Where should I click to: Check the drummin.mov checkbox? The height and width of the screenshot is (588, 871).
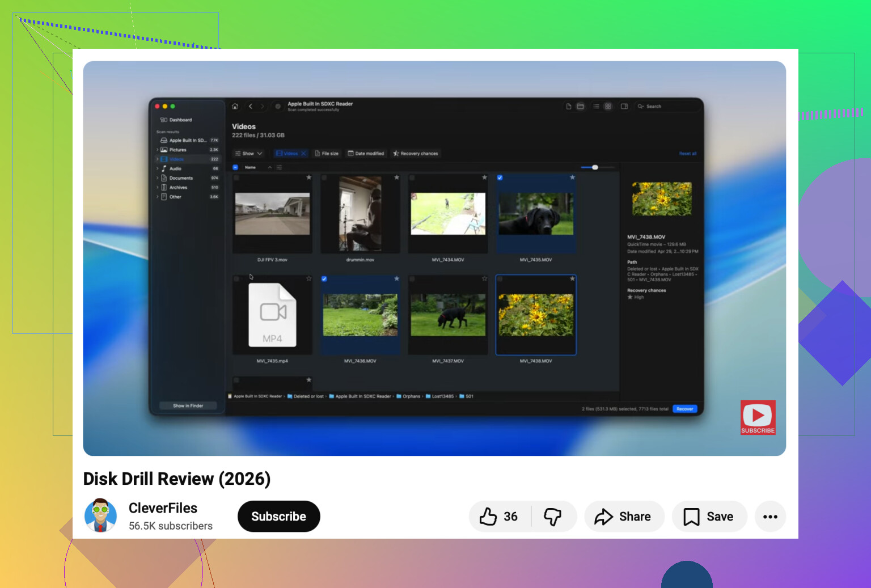tap(324, 177)
